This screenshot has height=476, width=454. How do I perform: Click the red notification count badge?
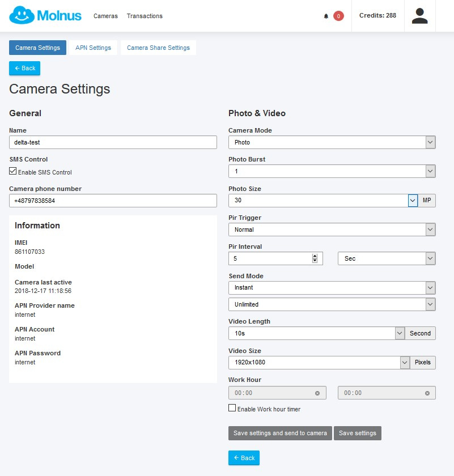pyautogui.click(x=338, y=16)
